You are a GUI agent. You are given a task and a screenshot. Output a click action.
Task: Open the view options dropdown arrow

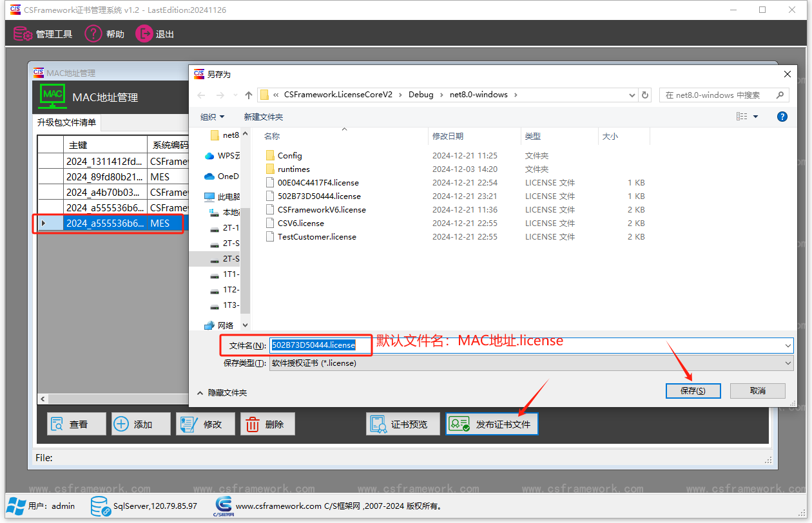pos(755,117)
